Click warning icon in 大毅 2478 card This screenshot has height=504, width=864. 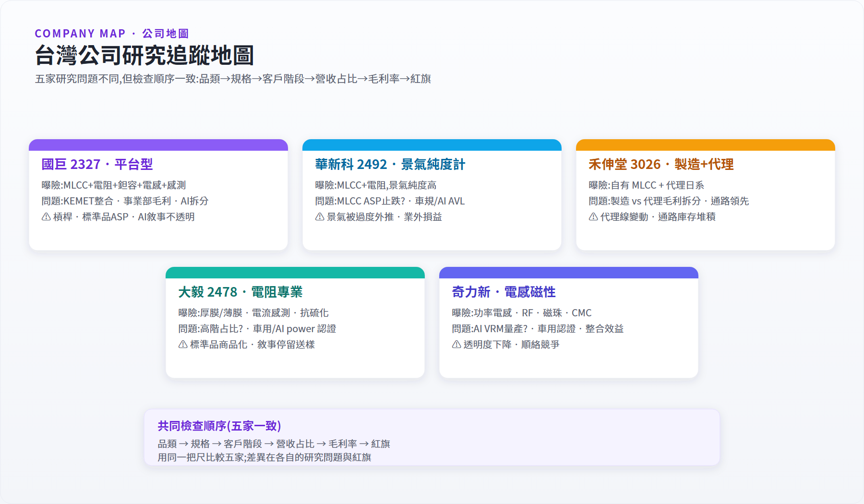(x=183, y=345)
